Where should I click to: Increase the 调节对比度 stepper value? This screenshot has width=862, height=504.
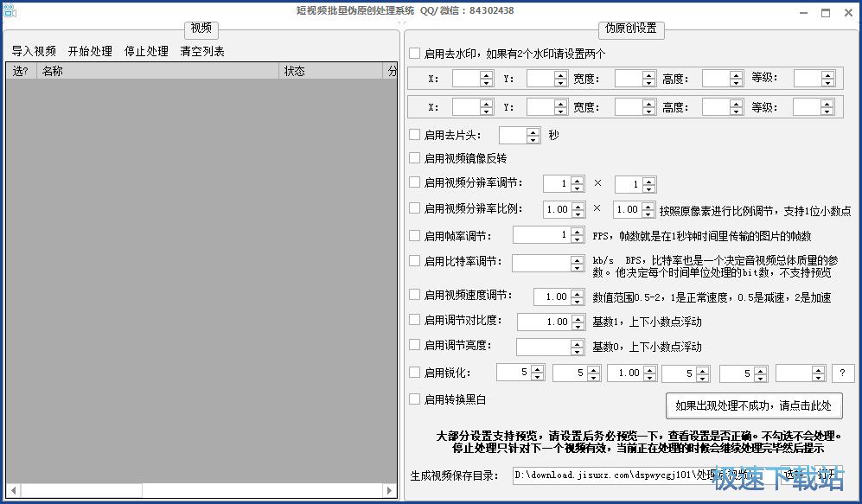click(578, 318)
